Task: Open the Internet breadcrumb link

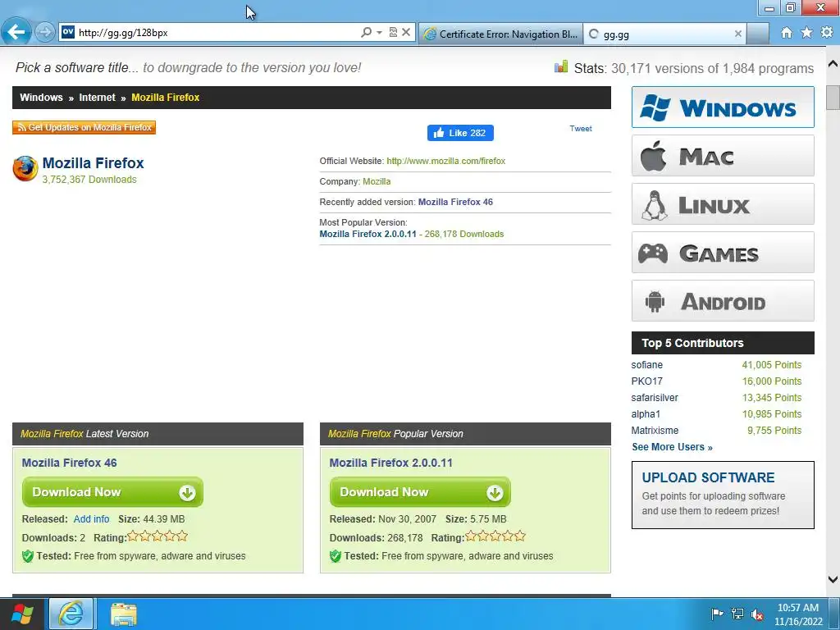Action: coord(97,98)
